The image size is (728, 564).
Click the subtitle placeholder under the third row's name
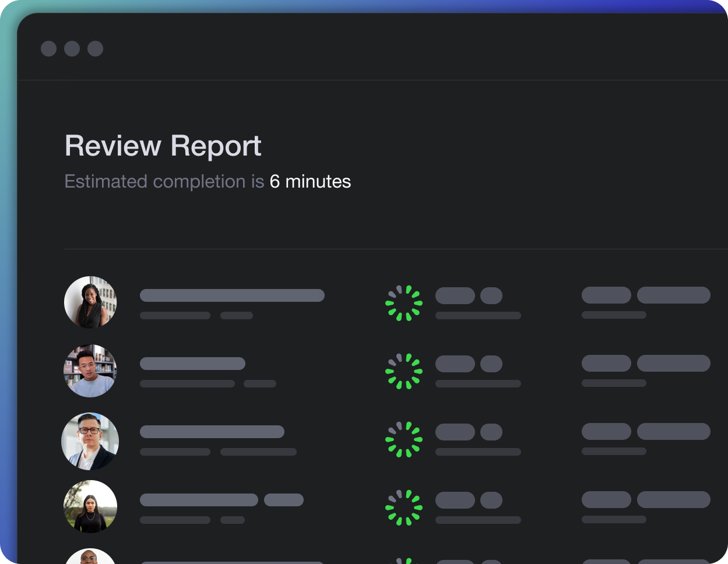tap(175, 452)
